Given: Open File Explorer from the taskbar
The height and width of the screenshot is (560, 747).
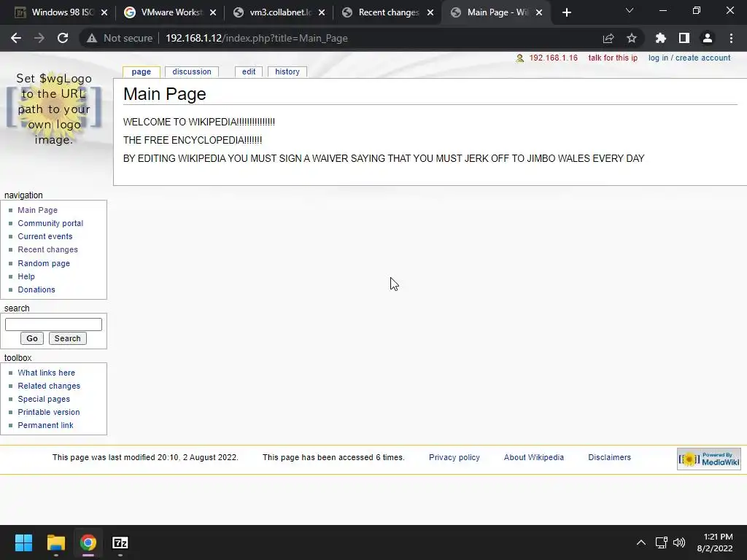Looking at the screenshot, I should tap(55, 542).
